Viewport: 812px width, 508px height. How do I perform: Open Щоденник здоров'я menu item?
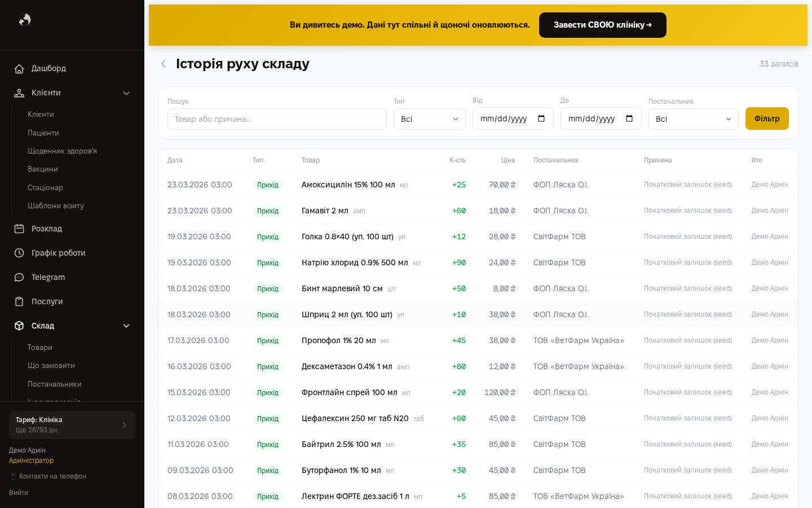(62, 151)
